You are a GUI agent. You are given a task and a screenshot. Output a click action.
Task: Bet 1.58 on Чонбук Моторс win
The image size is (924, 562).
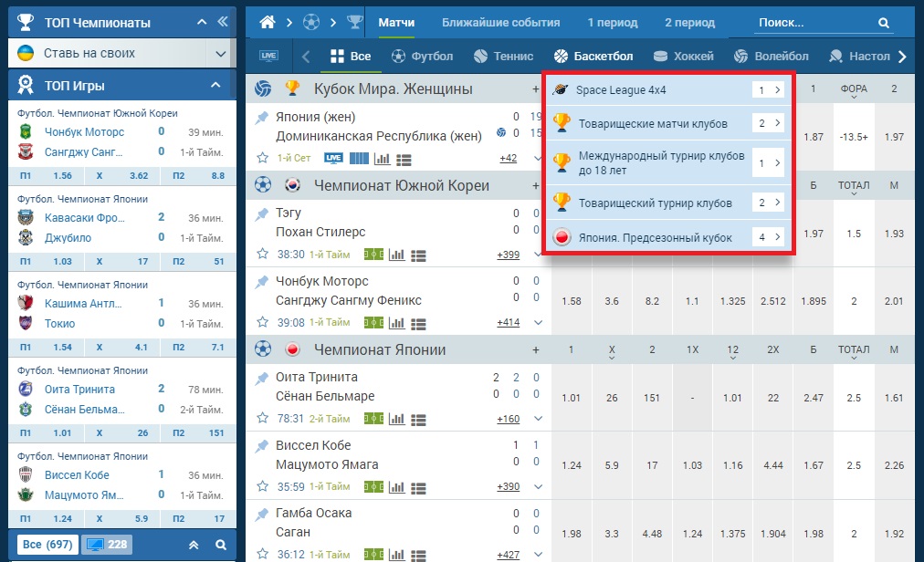[x=572, y=301]
